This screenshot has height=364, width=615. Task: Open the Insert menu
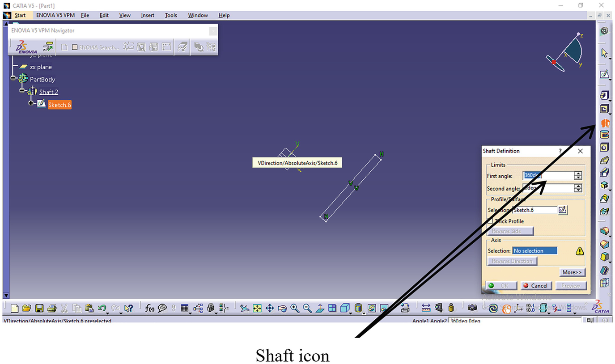pos(148,15)
